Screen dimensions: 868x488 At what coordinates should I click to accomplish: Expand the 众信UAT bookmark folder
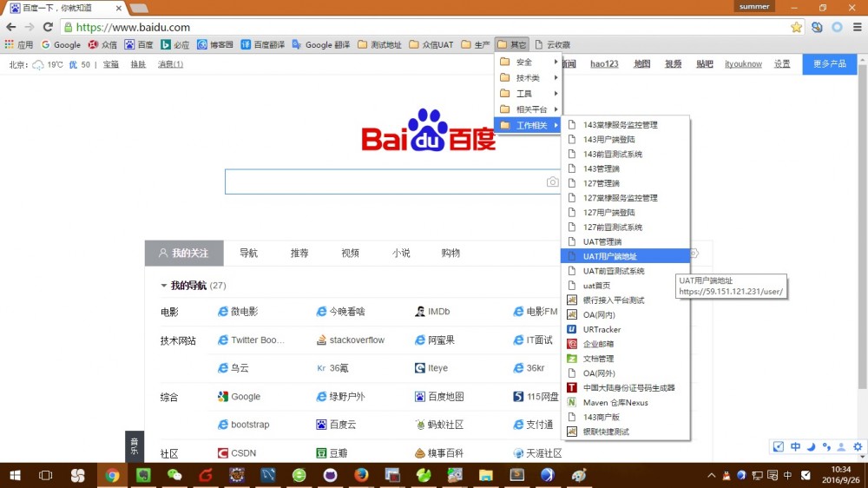431,44
